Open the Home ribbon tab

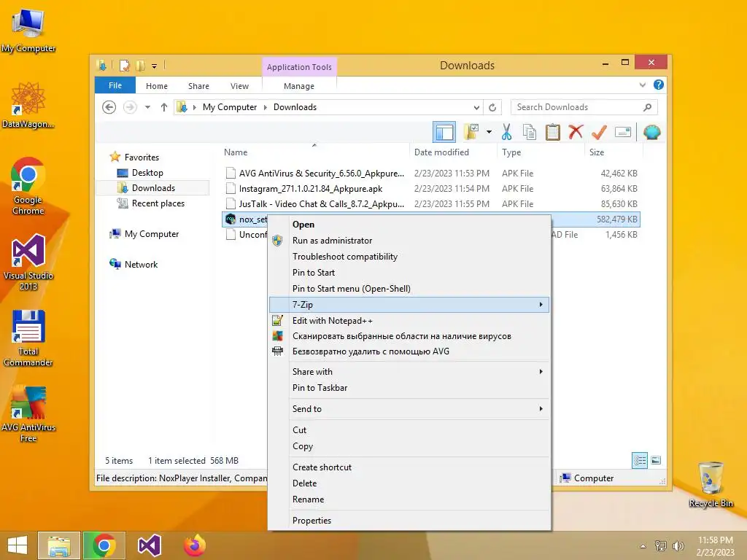(157, 86)
